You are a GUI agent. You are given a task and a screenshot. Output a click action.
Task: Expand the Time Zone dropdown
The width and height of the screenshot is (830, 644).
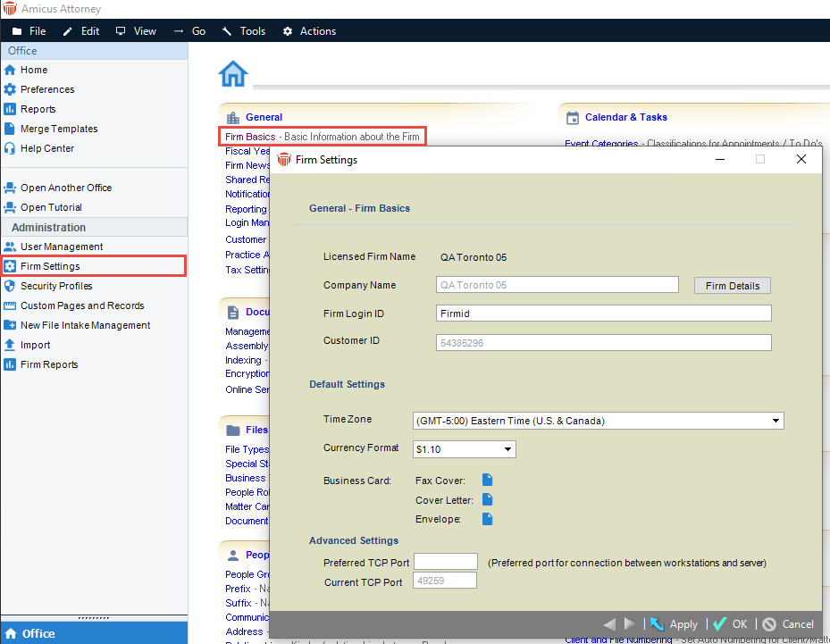pyautogui.click(x=776, y=421)
